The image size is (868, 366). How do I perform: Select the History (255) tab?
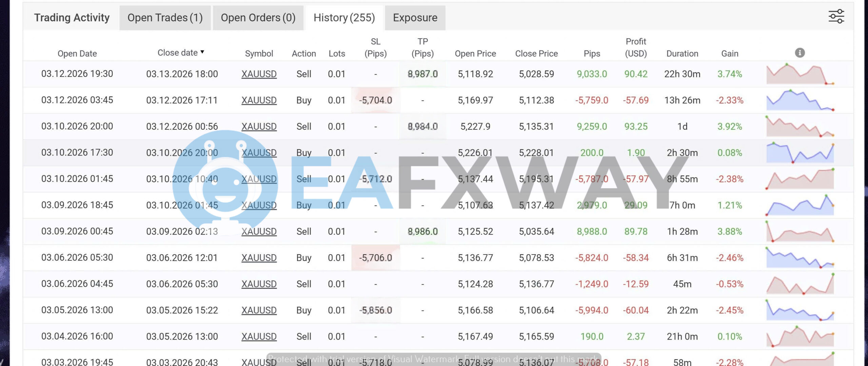coord(344,17)
